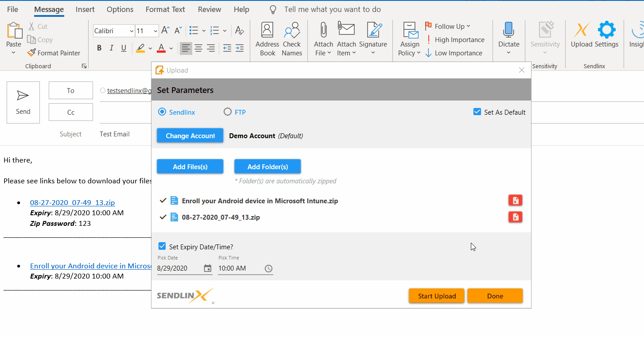
Task: Switch to Format Text tab
Action: point(166,9)
